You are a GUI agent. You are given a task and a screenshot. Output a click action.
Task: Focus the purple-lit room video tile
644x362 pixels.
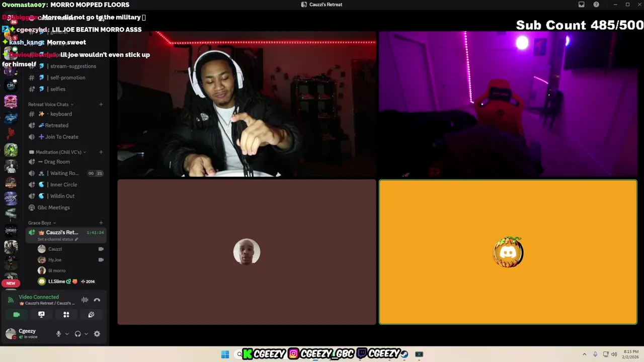[508, 104]
